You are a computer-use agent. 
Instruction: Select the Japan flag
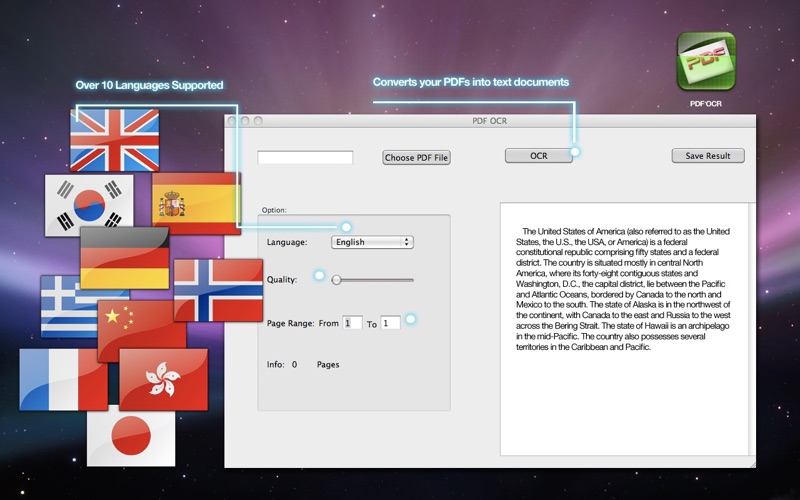point(131,439)
